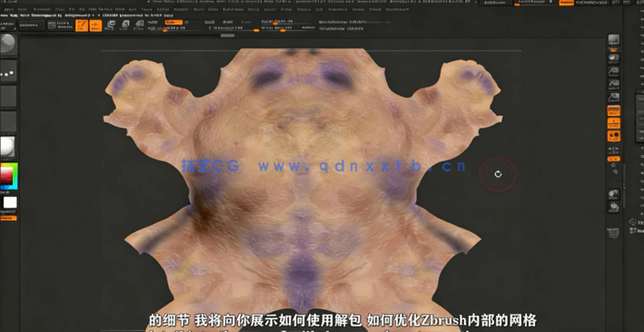The width and height of the screenshot is (644, 332).
Task: Open the LightBox browser button
Action: (x=32, y=25)
